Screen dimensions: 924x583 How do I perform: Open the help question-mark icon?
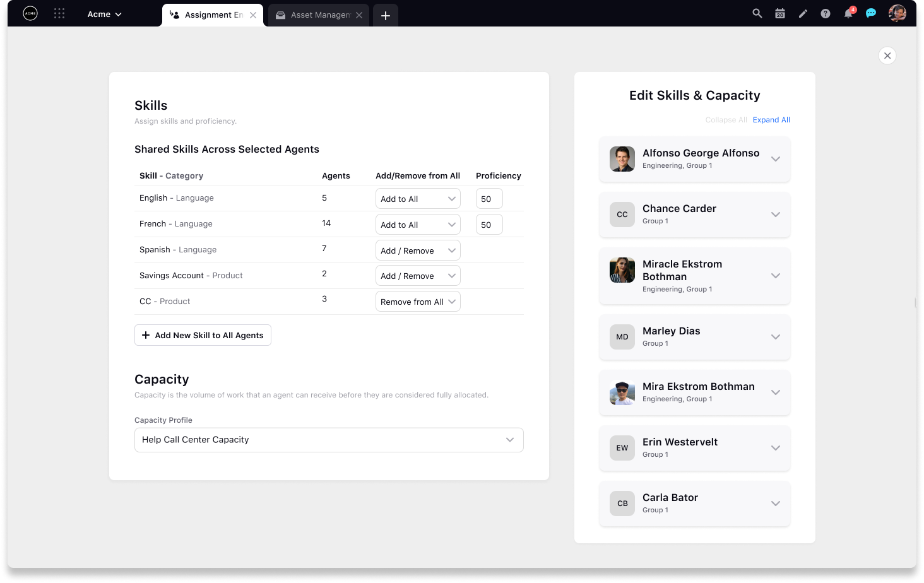pos(825,13)
